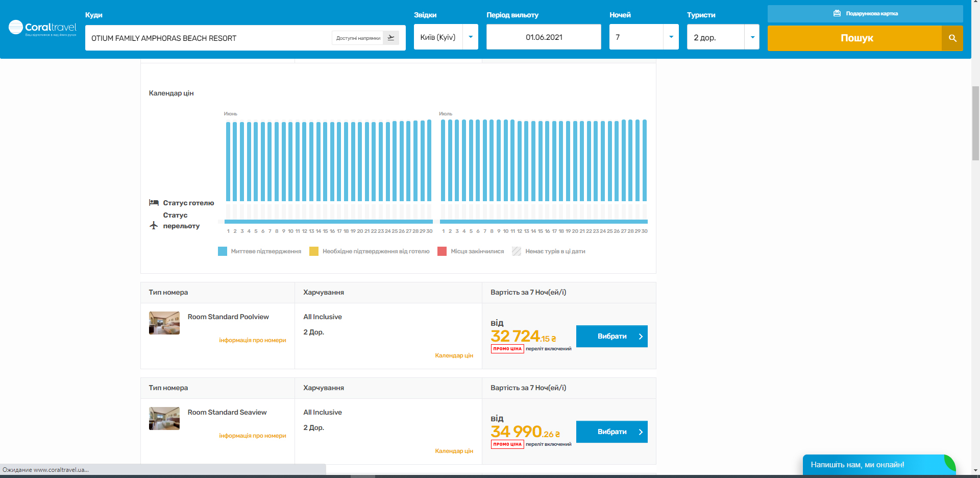The height and width of the screenshot is (478, 980).
Task: Click the flight status plane icon
Action: (154, 225)
